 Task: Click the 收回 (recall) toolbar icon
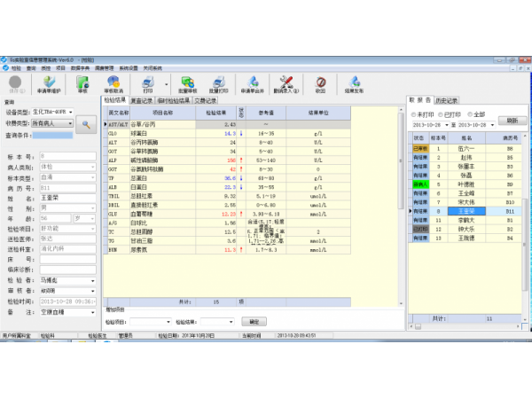320,83
